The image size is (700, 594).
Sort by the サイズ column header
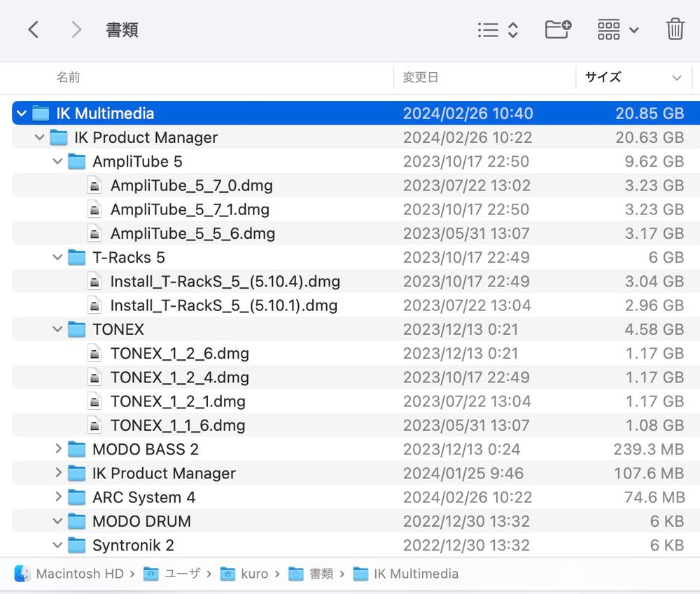click(603, 77)
